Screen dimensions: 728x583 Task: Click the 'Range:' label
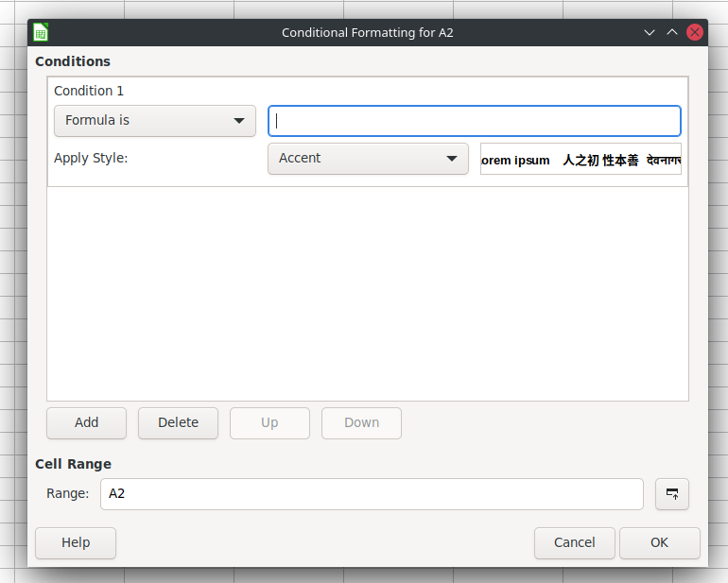point(68,493)
